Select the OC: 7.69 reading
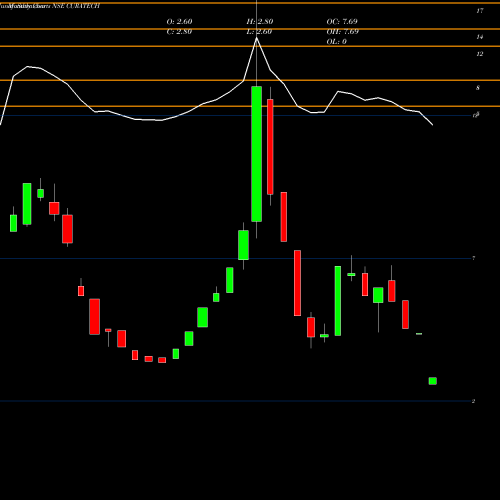Viewport: 500px width, 500px height. [342, 22]
